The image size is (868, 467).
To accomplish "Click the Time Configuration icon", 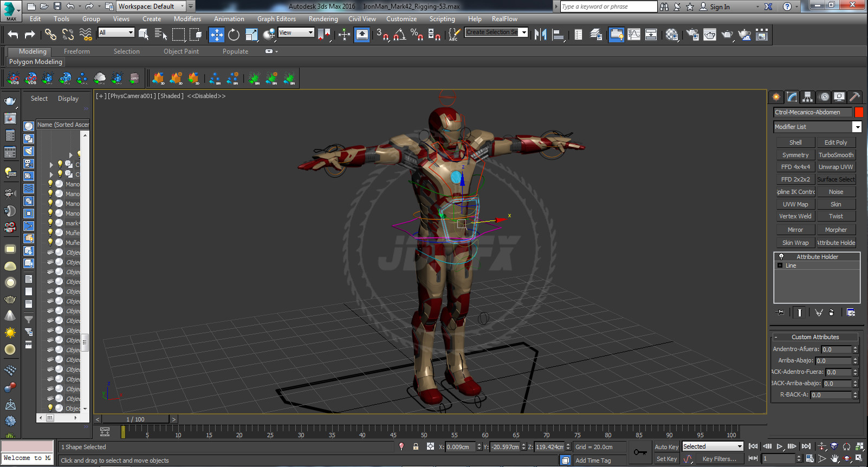I will click(x=810, y=458).
